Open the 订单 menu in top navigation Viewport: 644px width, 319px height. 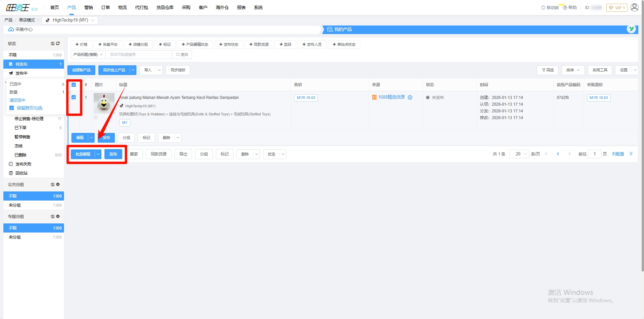pos(105,7)
